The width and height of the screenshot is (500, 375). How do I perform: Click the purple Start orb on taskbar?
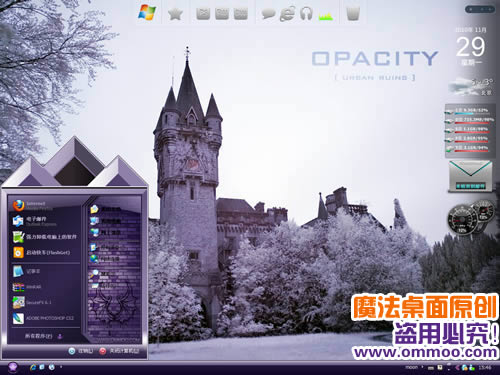[x=13, y=367]
